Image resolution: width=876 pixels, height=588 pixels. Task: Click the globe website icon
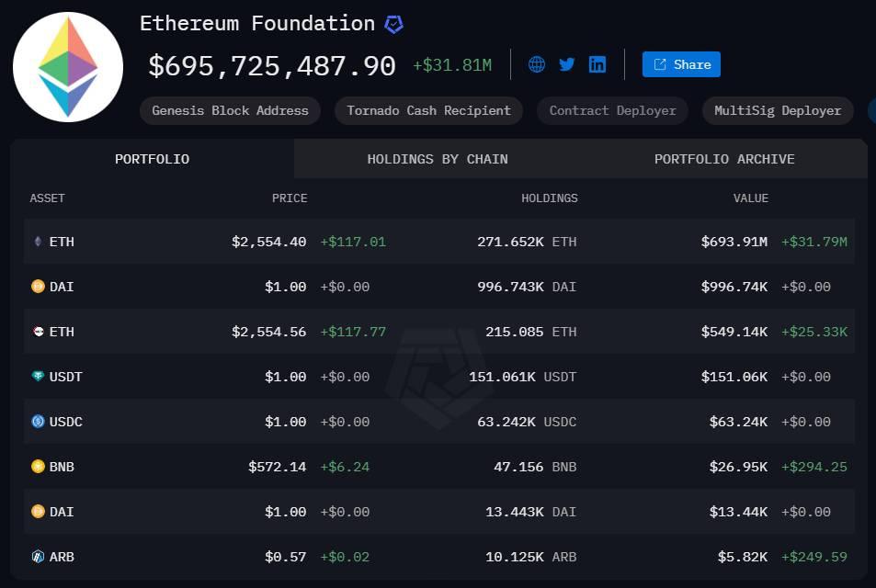tap(536, 64)
